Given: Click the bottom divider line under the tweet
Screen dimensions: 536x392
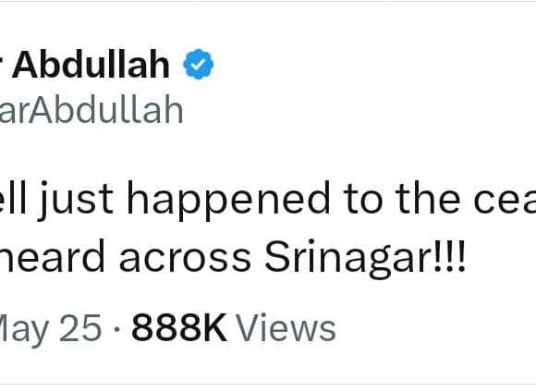Looking at the screenshot, I should coord(268,385).
